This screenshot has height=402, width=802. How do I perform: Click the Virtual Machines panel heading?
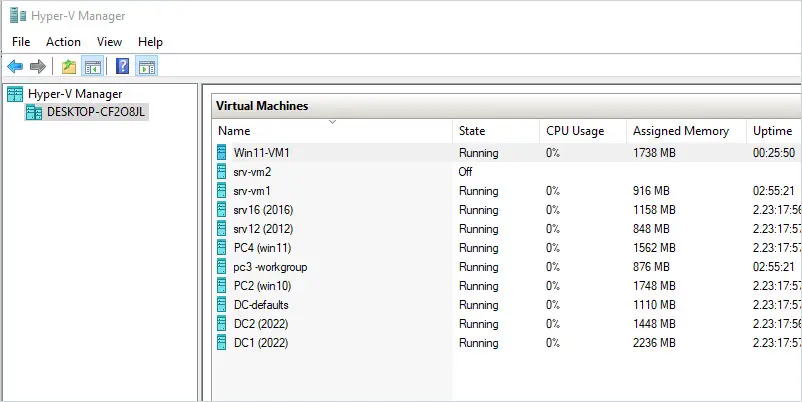(x=262, y=106)
